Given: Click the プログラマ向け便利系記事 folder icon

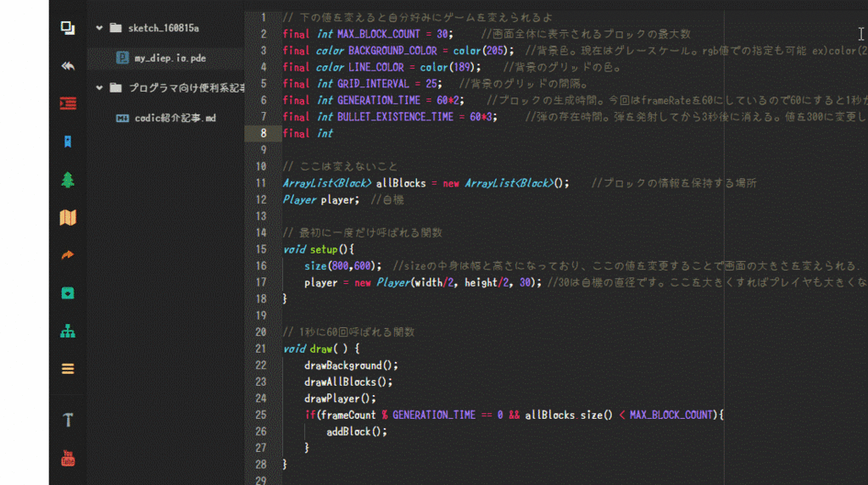Looking at the screenshot, I should click(115, 87).
